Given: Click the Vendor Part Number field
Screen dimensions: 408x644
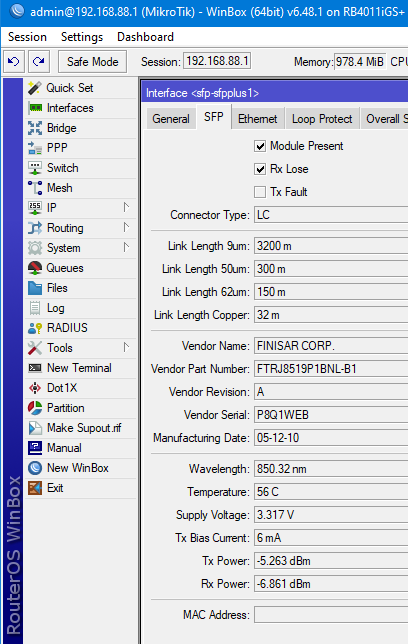Looking at the screenshot, I should point(331,369).
